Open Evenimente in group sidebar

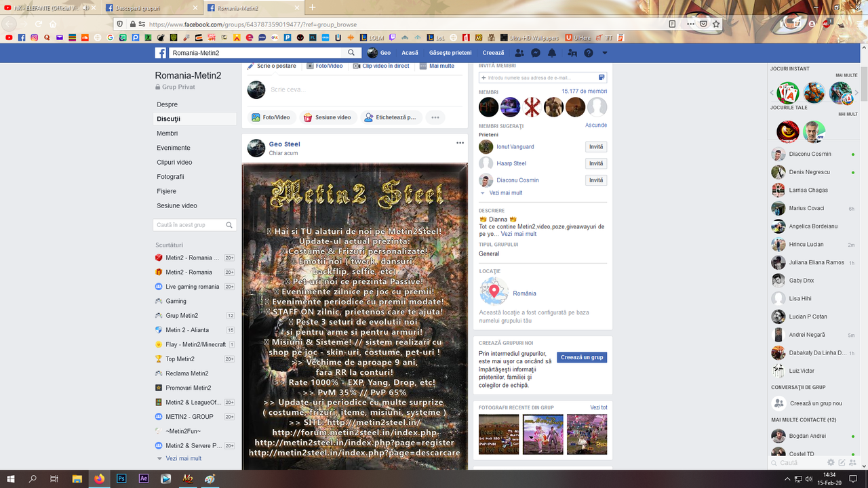pyautogui.click(x=174, y=148)
